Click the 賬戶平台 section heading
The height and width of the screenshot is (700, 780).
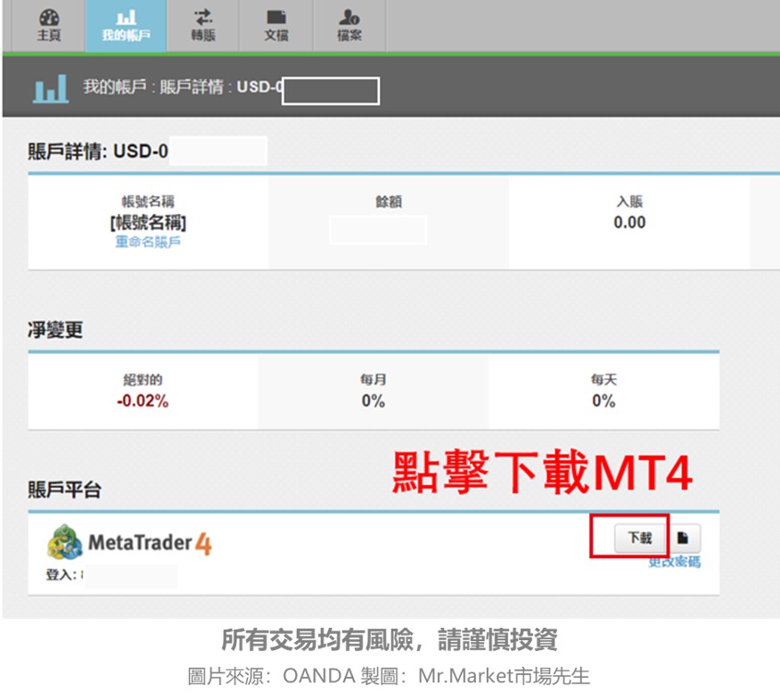coord(65,490)
